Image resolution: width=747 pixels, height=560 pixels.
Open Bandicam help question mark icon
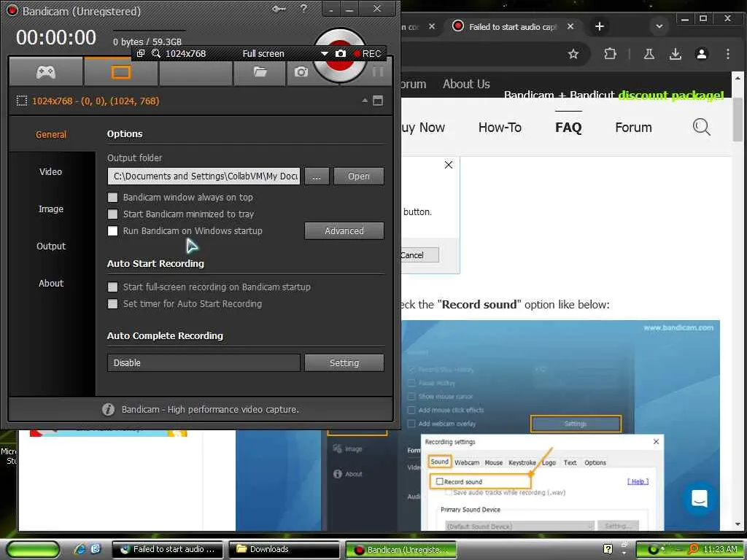click(304, 9)
